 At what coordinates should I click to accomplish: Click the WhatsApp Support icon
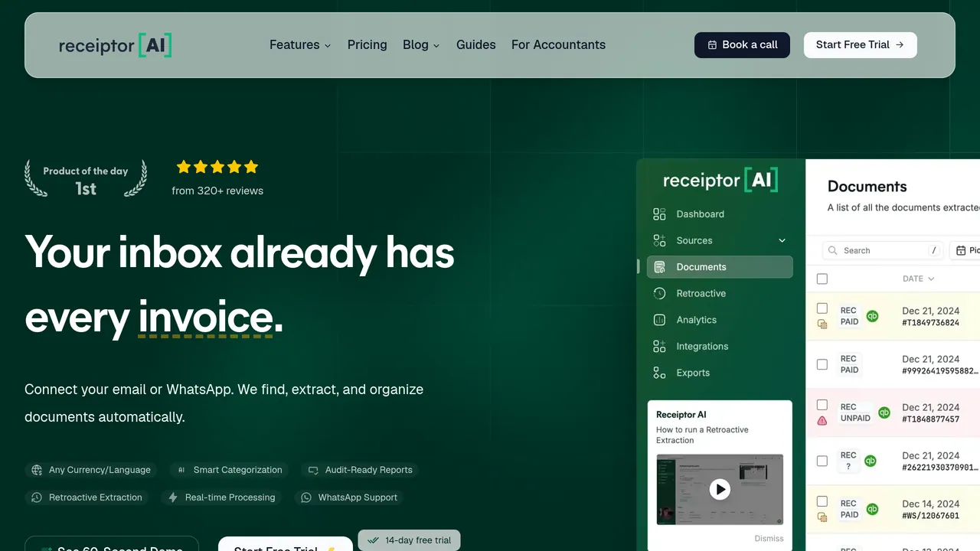tap(306, 497)
